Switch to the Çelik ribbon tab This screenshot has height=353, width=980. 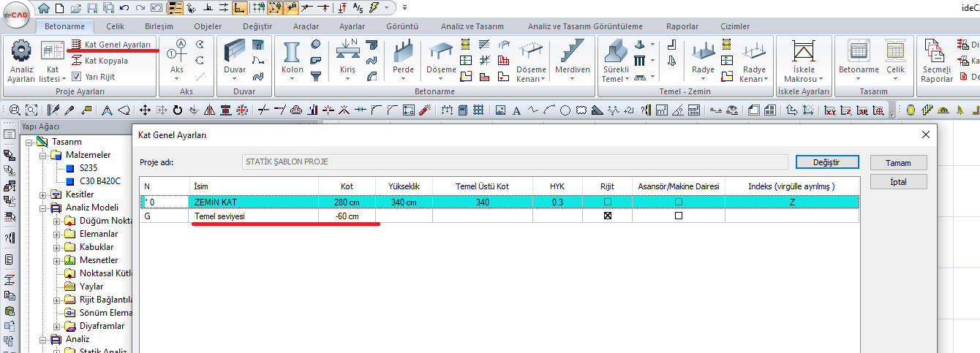tap(115, 26)
